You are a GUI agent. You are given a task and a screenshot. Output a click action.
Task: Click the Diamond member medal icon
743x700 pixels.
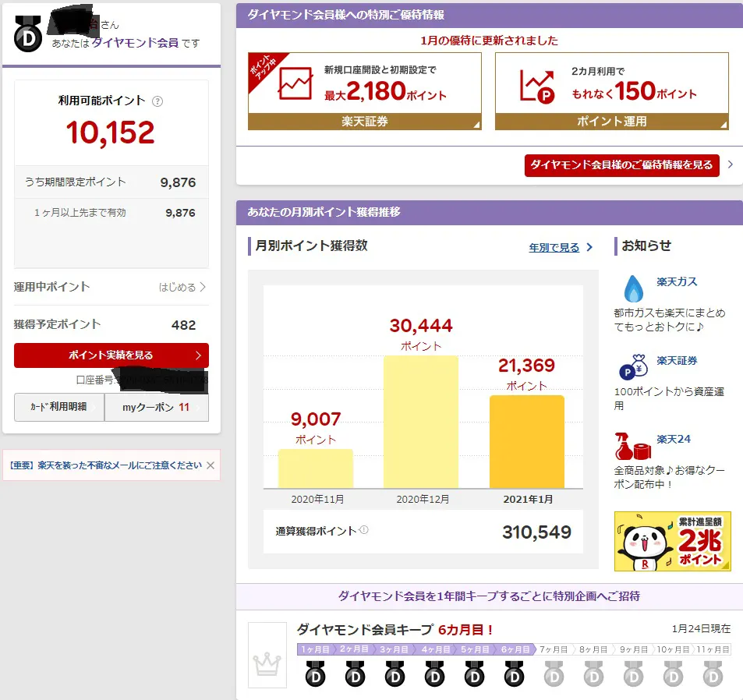(x=27, y=34)
